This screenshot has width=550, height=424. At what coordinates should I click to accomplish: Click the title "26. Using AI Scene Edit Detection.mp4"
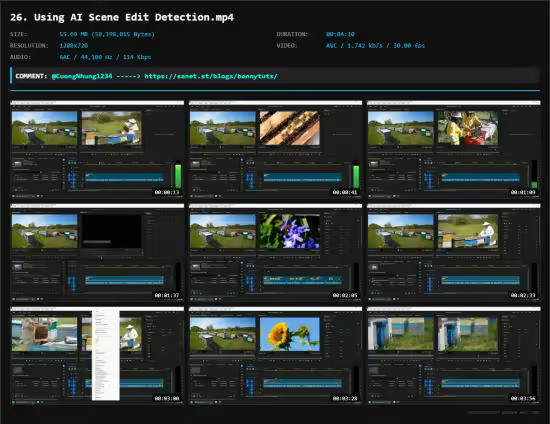coord(122,17)
